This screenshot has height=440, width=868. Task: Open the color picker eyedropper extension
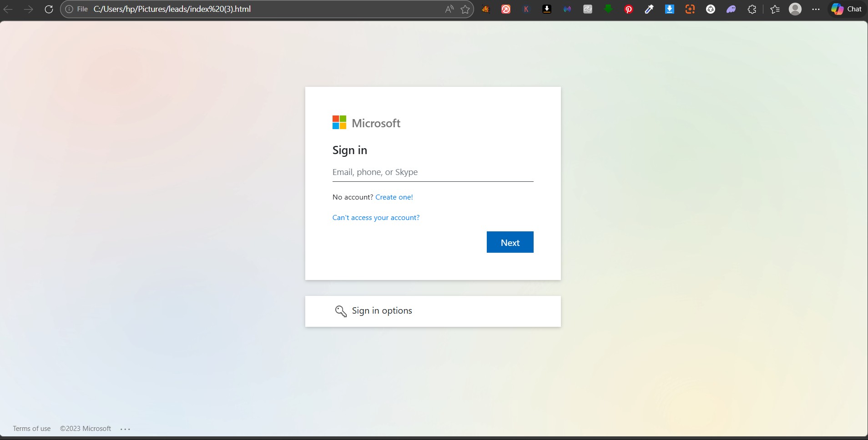point(649,9)
